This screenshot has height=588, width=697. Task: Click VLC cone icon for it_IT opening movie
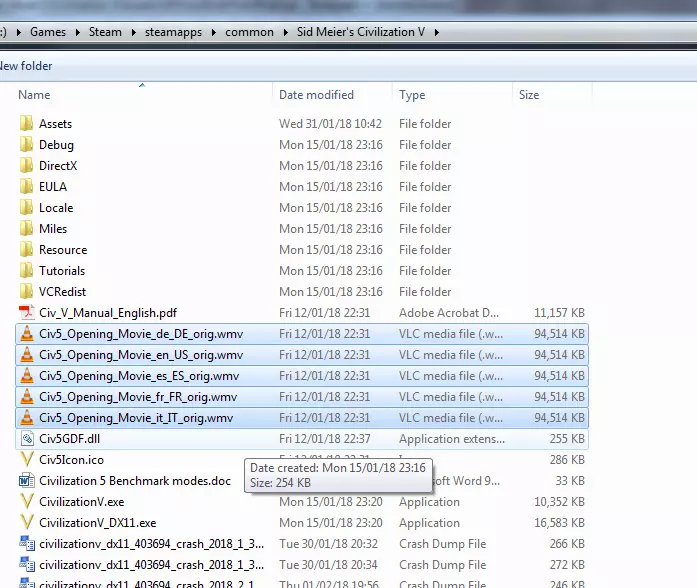(27, 417)
